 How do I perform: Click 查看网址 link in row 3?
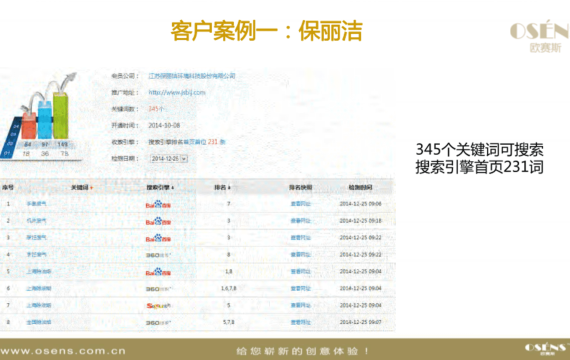(x=301, y=237)
